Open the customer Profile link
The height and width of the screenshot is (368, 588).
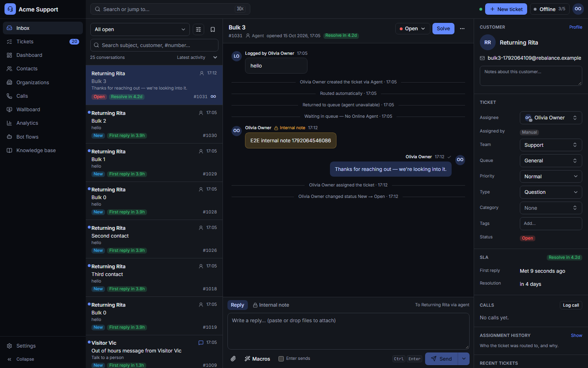[576, 27]
